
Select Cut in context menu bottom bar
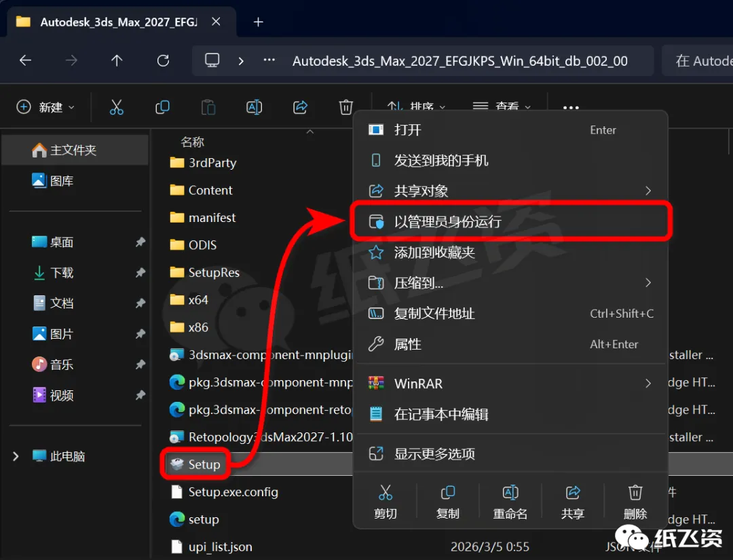pyautogui.click(x=386, y=502)
